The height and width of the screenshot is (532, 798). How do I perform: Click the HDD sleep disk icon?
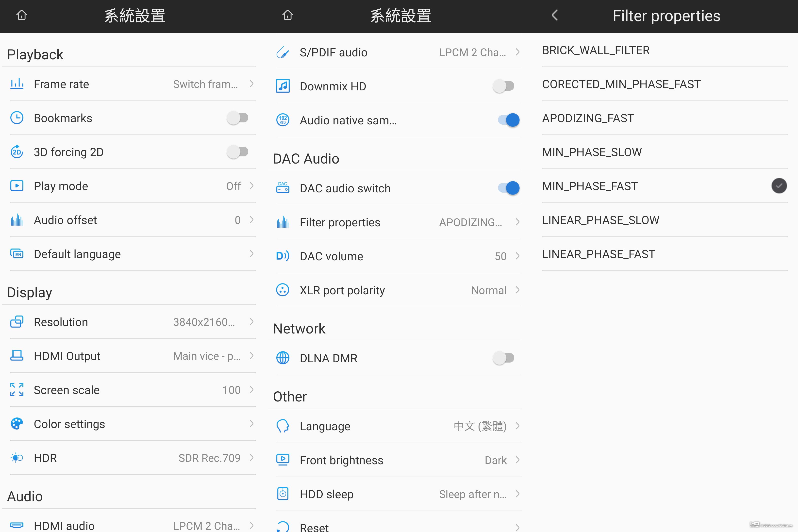(283, 494)
